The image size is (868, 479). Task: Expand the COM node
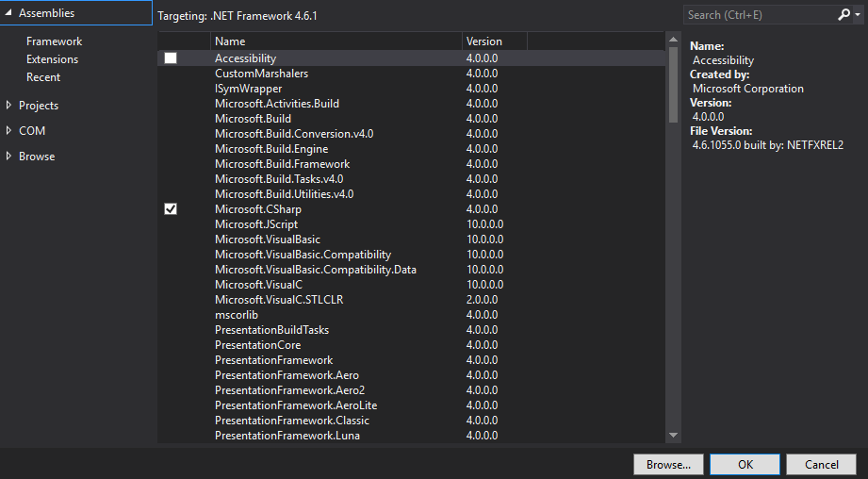pos(9,131)
